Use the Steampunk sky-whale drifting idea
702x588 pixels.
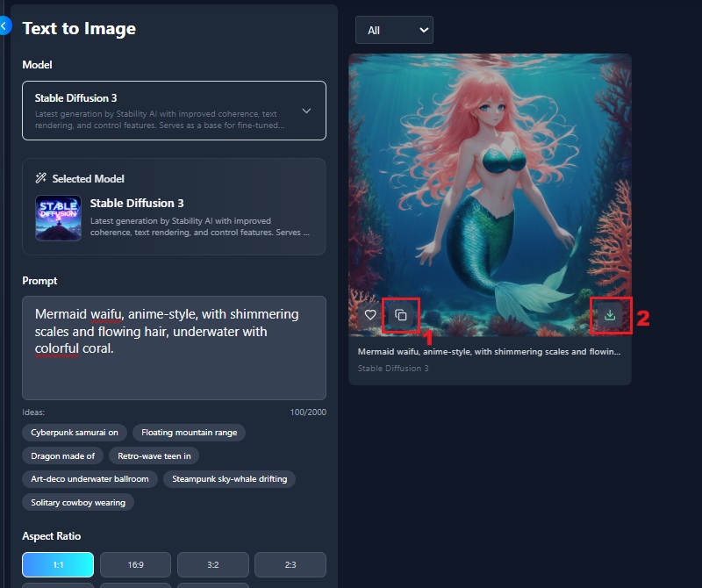pyautogui.click(x=229, y=479)
